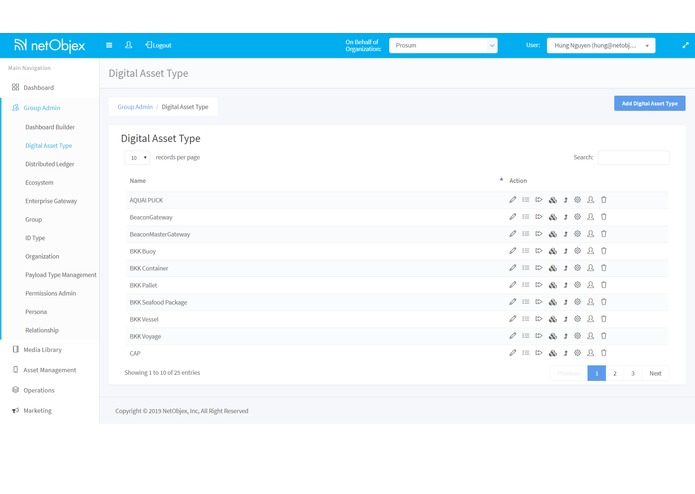Edit BKK Container with the pencil icon
The height and width of the screenshot is (494, 695).
[x=512, y=268]
